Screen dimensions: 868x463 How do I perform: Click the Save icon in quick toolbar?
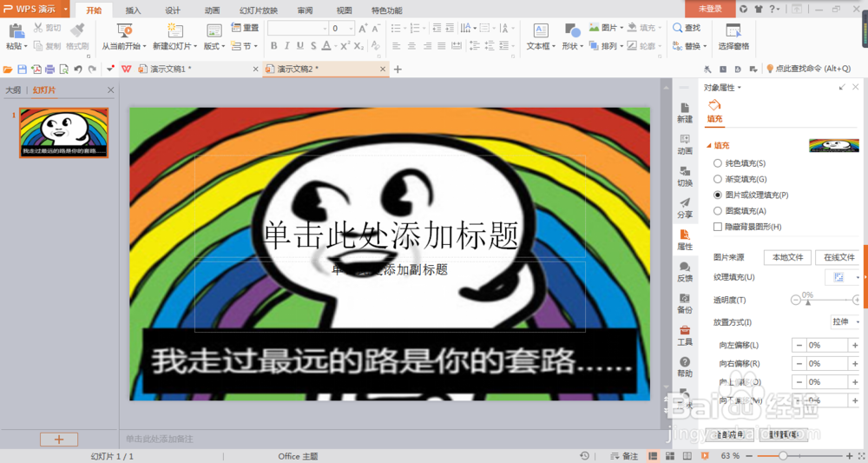pos(23,69)
